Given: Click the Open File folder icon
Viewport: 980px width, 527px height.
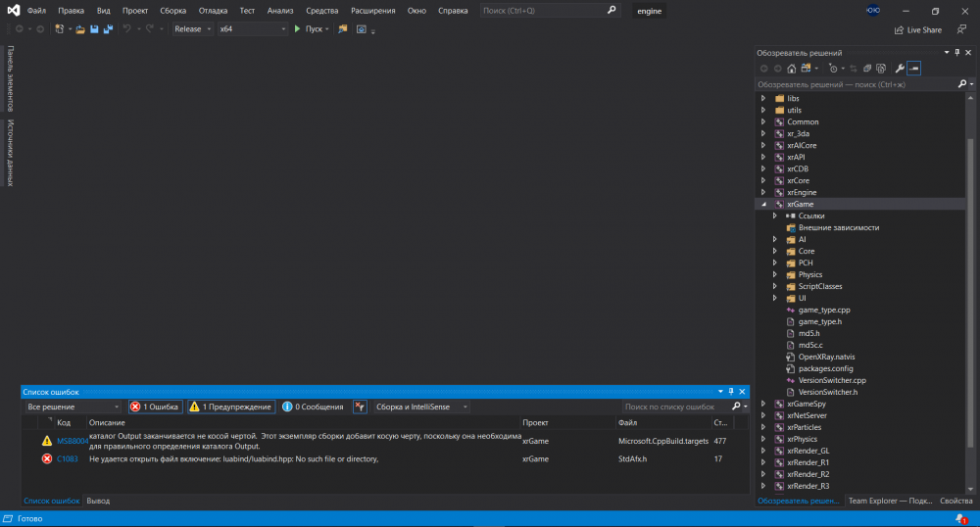Looking at the screenshot, I should pyautogui.click(x=80, y=29).
